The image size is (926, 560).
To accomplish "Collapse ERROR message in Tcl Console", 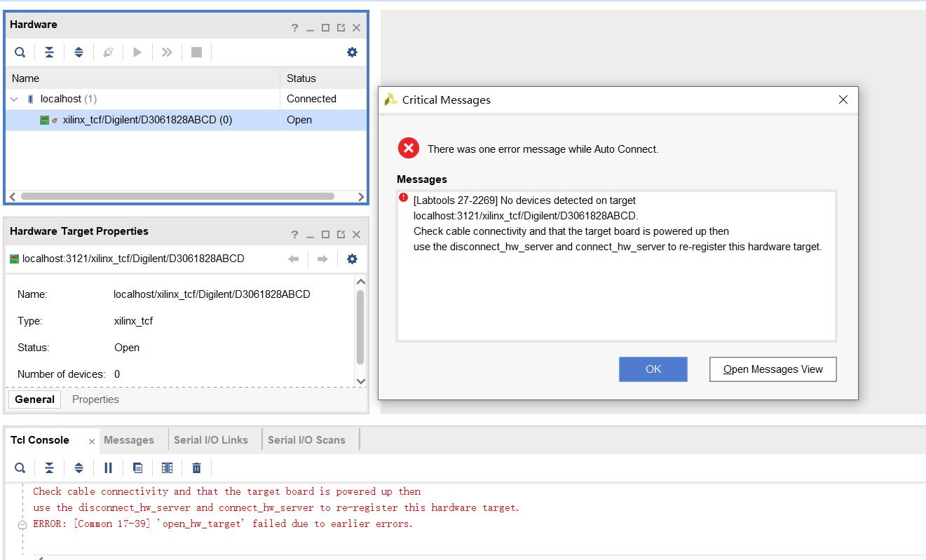I will tap(22, 525).
